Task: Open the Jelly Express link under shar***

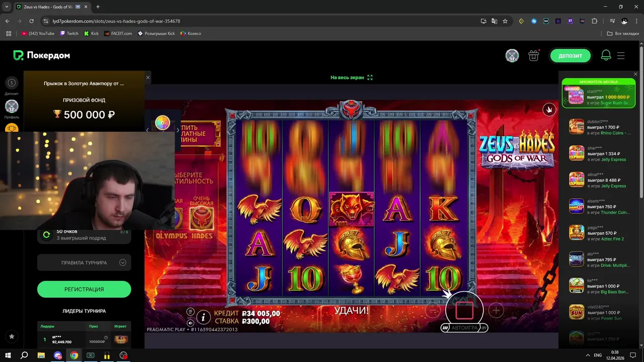Action: tap(614, 159)
